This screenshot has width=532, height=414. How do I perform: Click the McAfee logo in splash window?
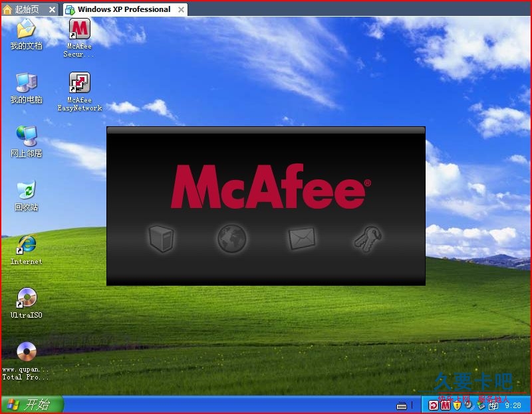271,186
